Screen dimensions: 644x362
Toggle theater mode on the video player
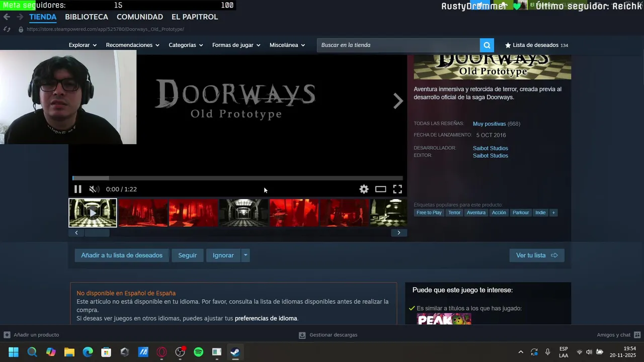(x=380, y=189)
